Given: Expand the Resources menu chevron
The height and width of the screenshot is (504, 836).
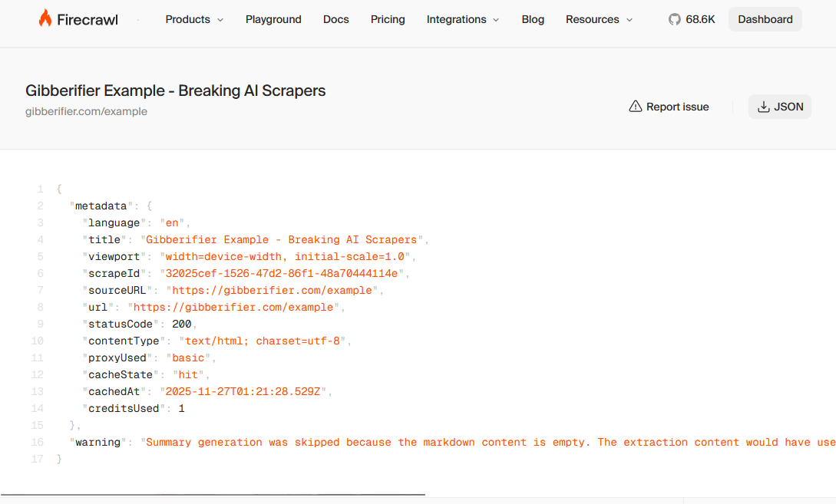Looking at the screenshot, I should (629, 20).
